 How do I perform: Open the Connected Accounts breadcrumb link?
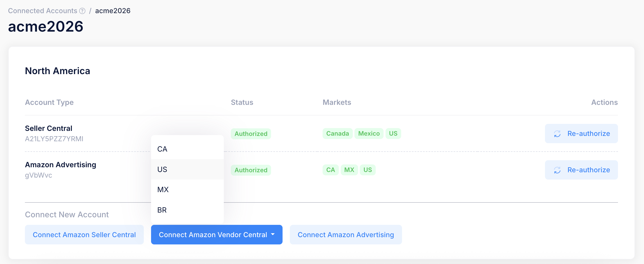click(x=43, y=11)
